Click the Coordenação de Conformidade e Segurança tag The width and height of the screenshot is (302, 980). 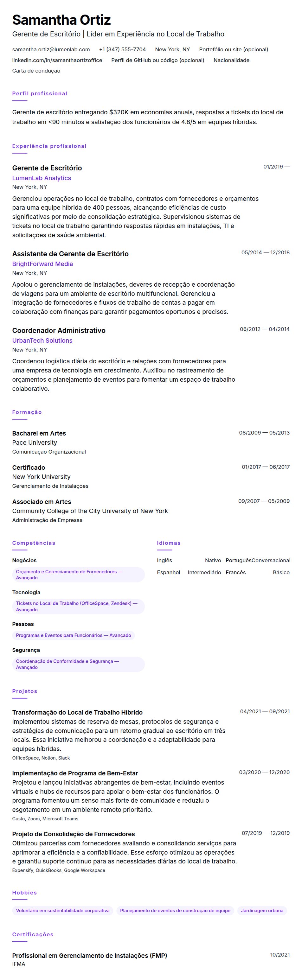click(79, 664)
